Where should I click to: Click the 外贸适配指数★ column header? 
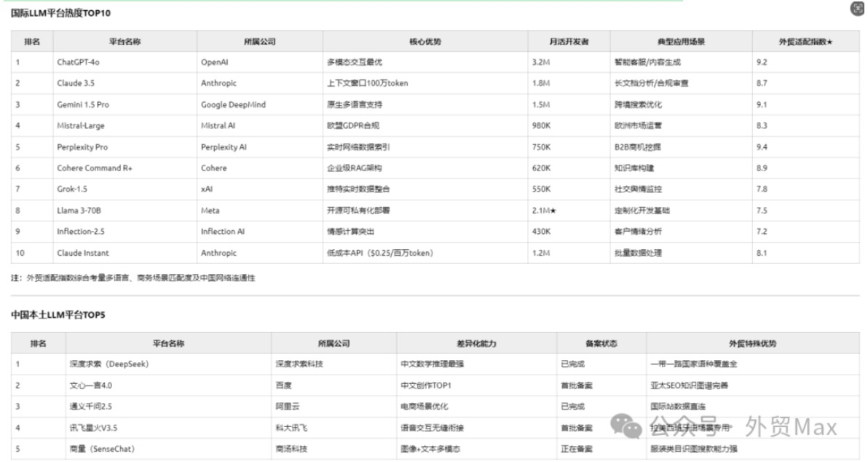point(805,42)
